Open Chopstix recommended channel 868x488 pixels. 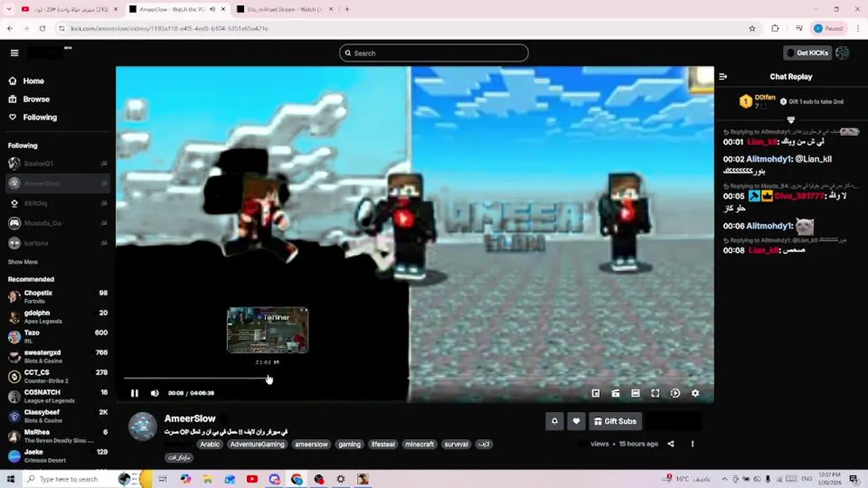58,297
